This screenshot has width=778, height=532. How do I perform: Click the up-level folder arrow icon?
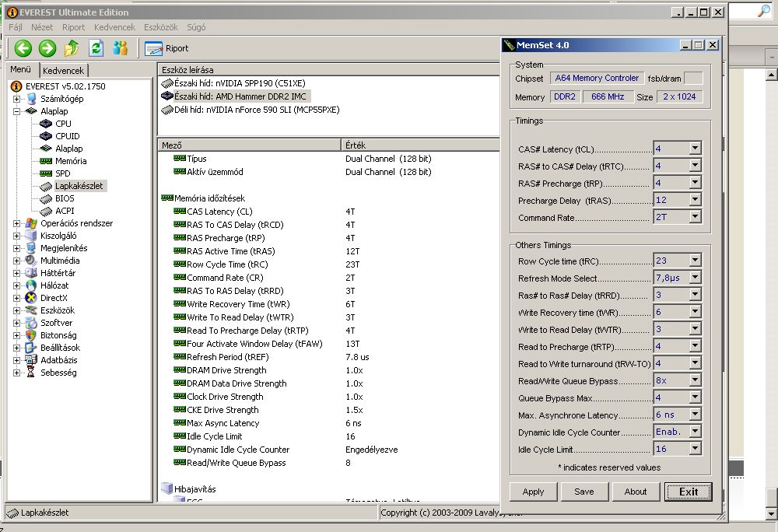(72, 48)
